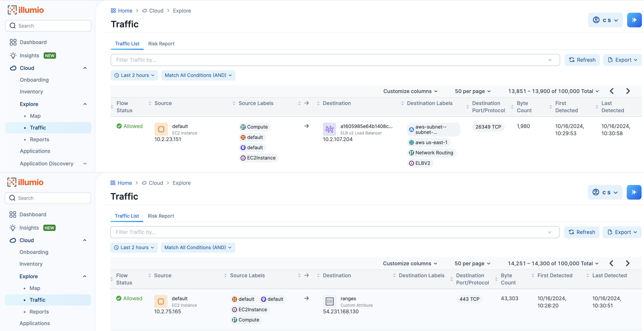Open Onboarding in the lower sidebar
The image size is (644, 331).
point(34,252)
